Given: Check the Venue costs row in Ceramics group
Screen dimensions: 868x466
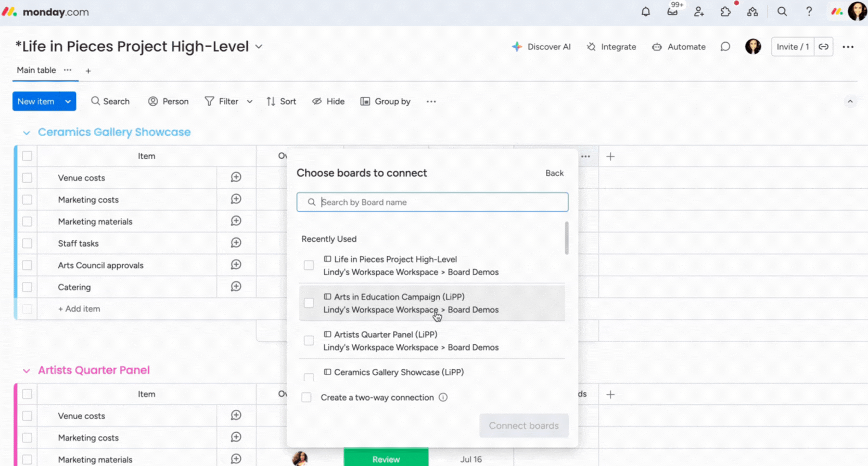Looking at the screenshot, I should click(27, 178).
